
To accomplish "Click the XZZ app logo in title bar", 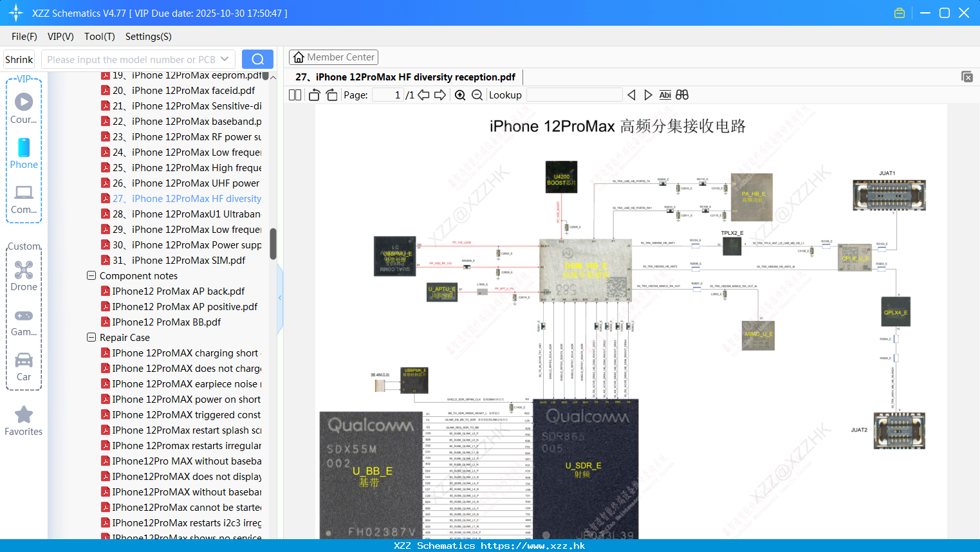I will pos(15,13).
